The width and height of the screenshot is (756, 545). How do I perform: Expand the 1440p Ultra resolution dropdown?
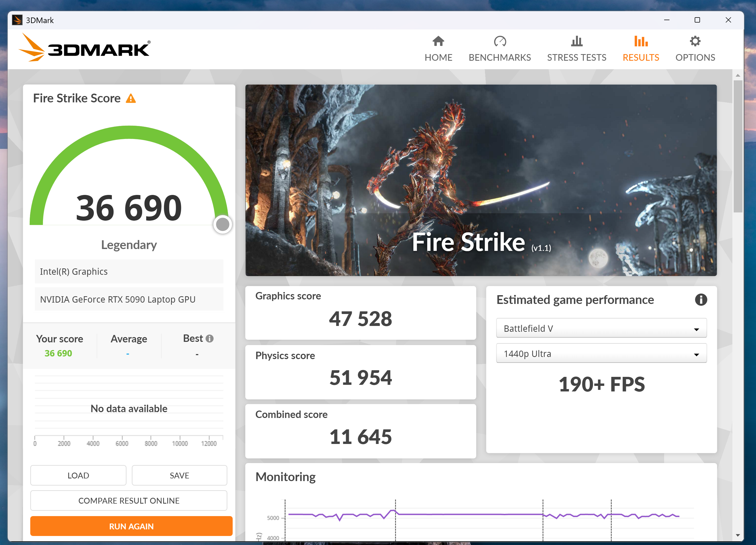601,354
